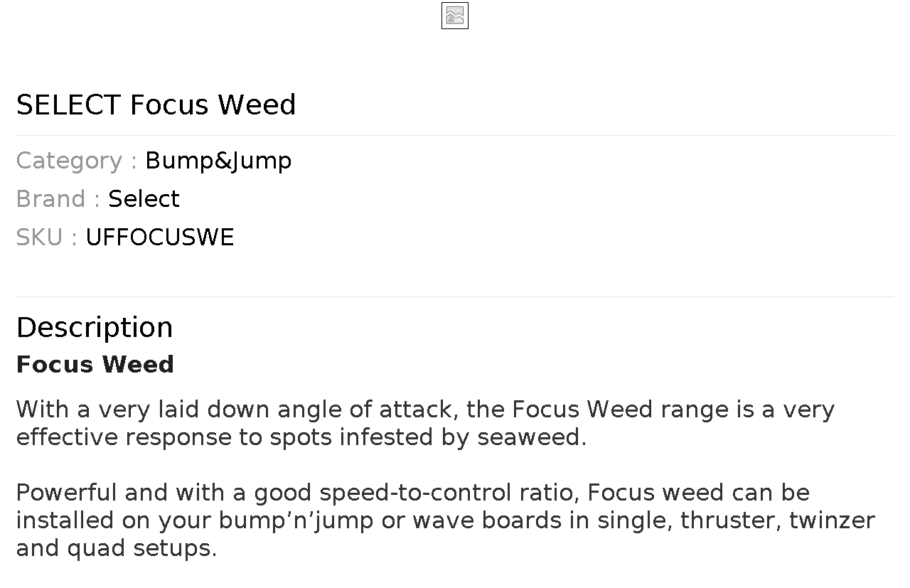This screenshot has width=910, height=588.
Task: Click the bold Focus Weed subheading
Action: point(95,364)
